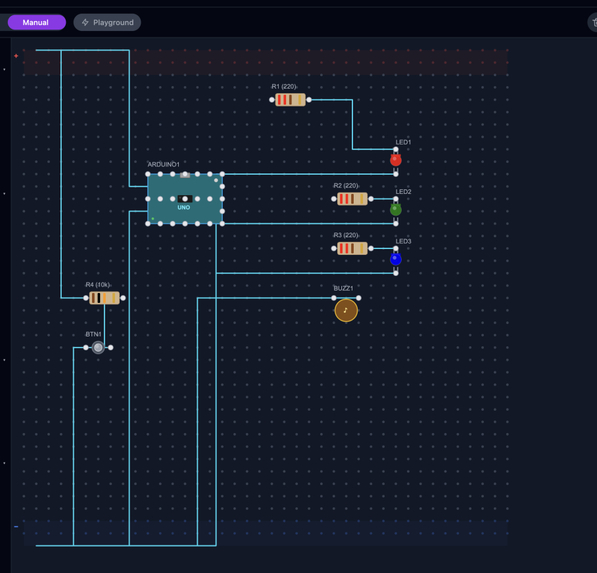Click the UNO text on board
The height and width of the screenshot is (573, 597).
184,207
